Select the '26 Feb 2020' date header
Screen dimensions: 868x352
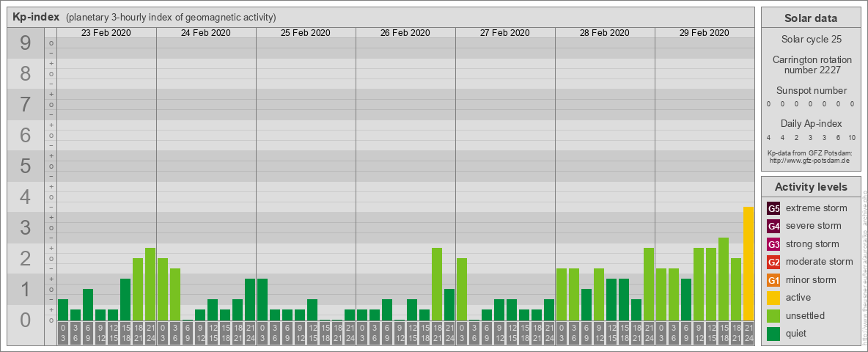[405, 33]
